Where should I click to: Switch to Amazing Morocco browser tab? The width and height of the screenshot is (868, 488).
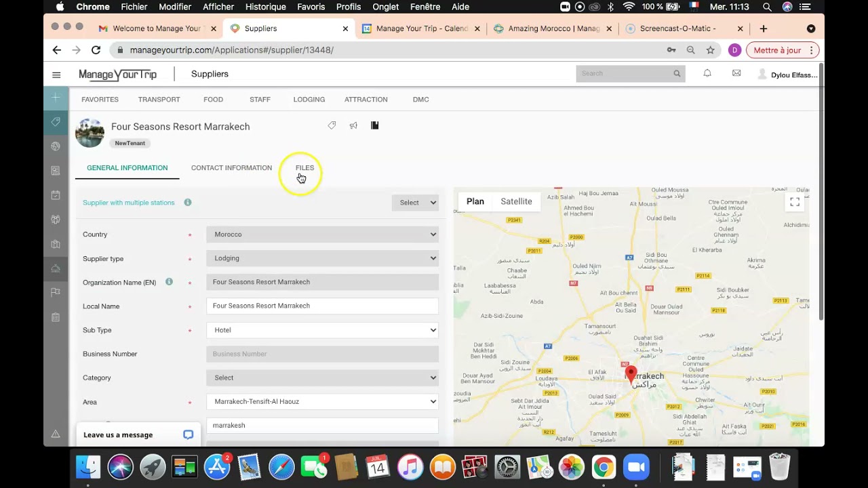tap(553, 28)
